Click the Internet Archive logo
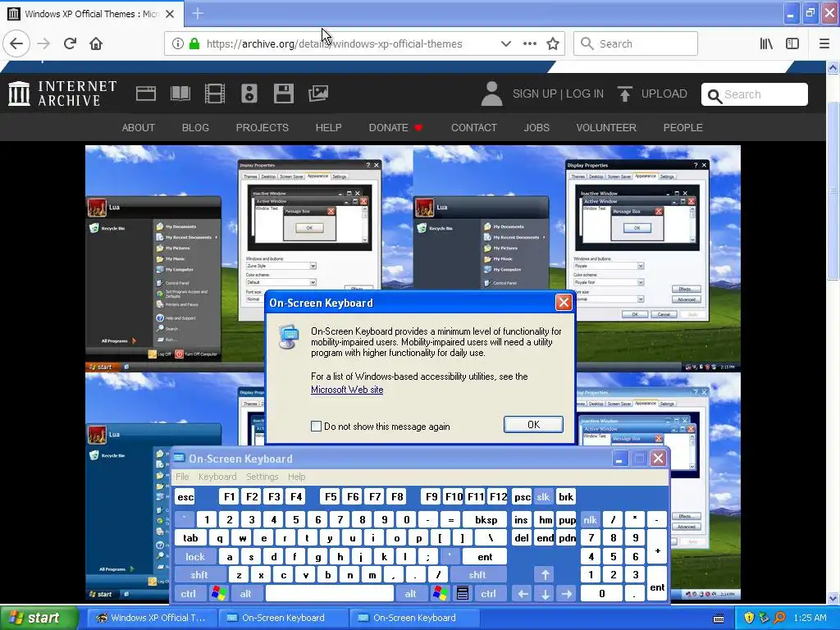This screenshot has width=840, height=630. tap(62, 94)
